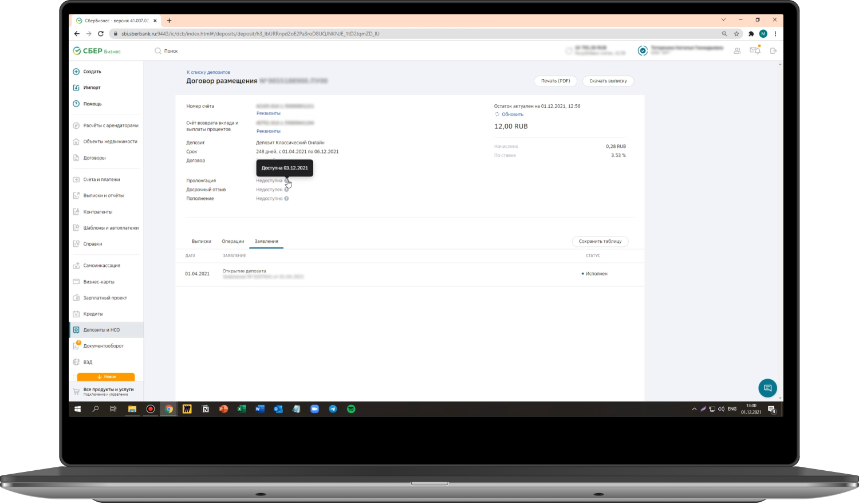
Task: Click Скачать выписку button
Action: tap(608, 81)
